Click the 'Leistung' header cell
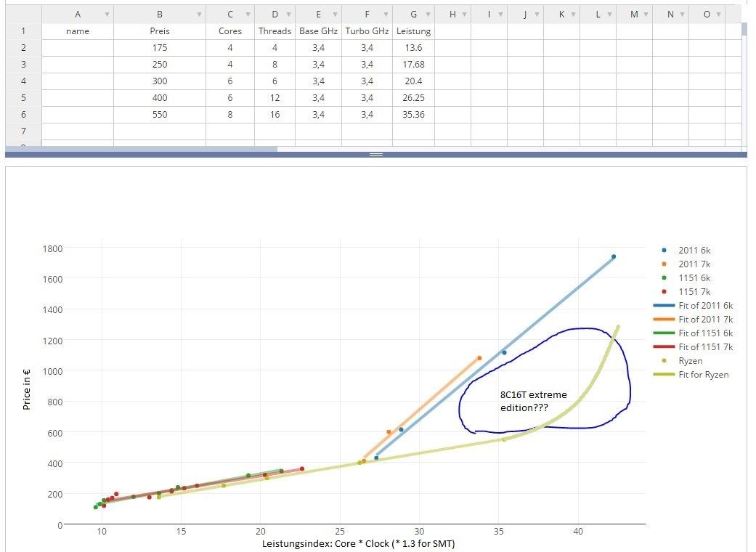The width and height of the screenshot is (756, 552). [x=414, y=31]
